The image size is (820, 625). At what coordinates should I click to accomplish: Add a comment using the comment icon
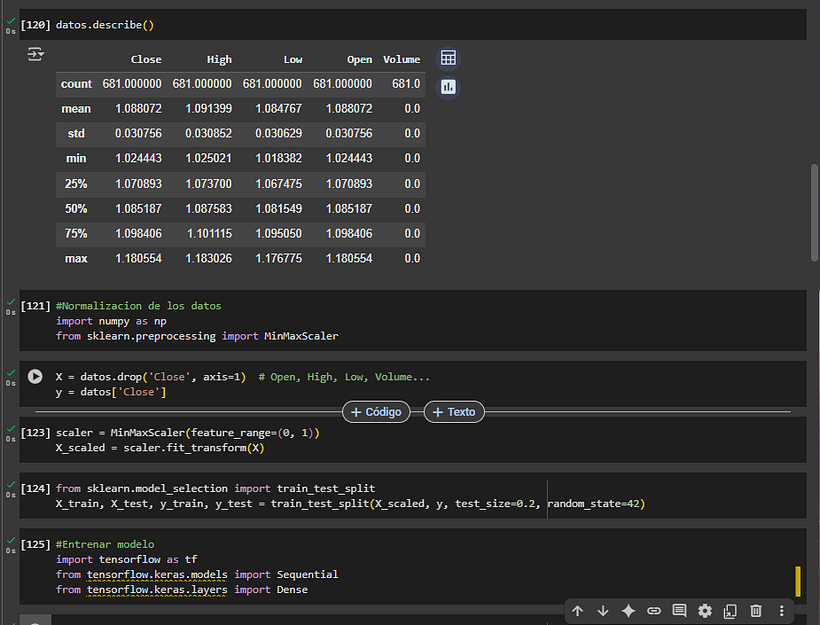(679, 610)
